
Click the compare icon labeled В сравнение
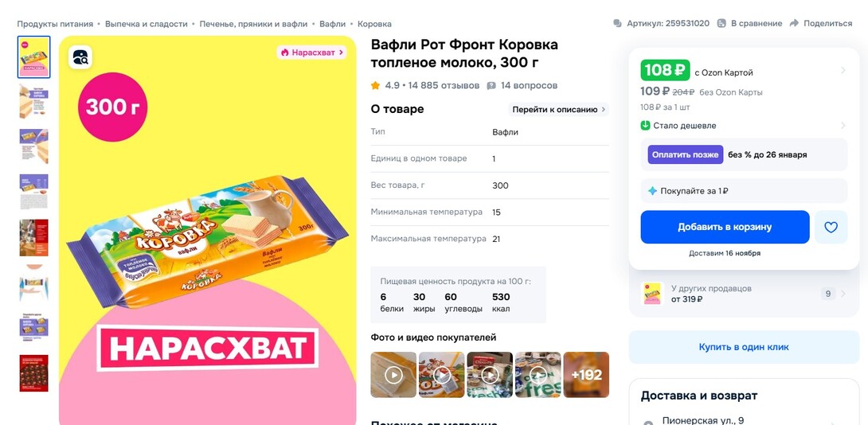pyautogui.click(x=721, y=23)
